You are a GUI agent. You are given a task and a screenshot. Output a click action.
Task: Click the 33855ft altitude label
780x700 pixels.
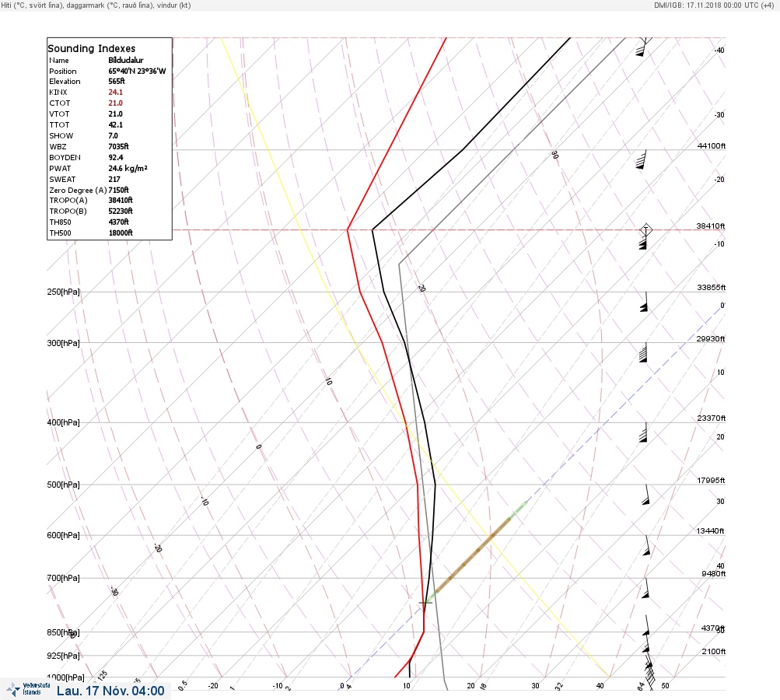click(x=712, y=288)
